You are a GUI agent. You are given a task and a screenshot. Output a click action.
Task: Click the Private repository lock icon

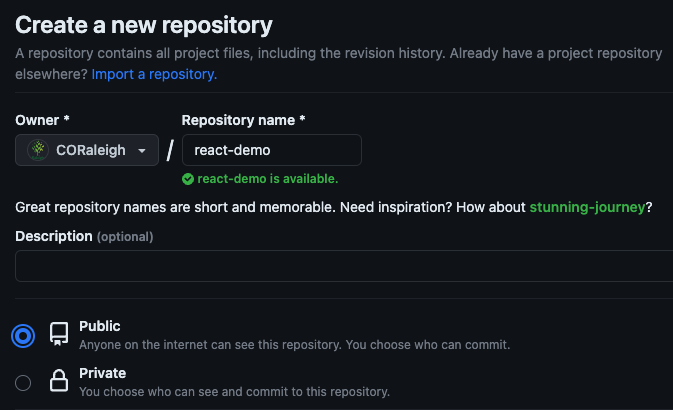pos(59,381)
